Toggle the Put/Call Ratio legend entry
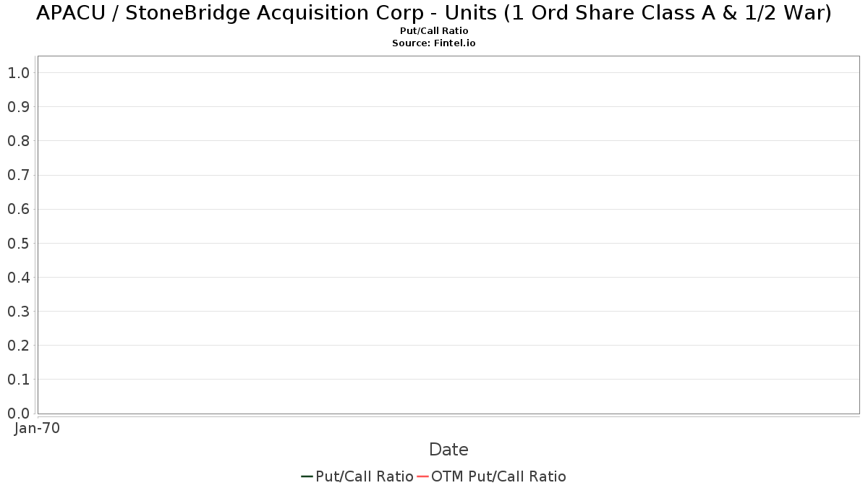The height and width of the screenshot is (488, 868). 357,476
